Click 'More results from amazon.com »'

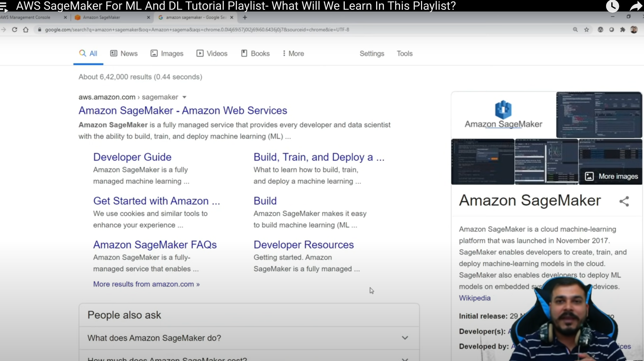click(x=146, y=284)
